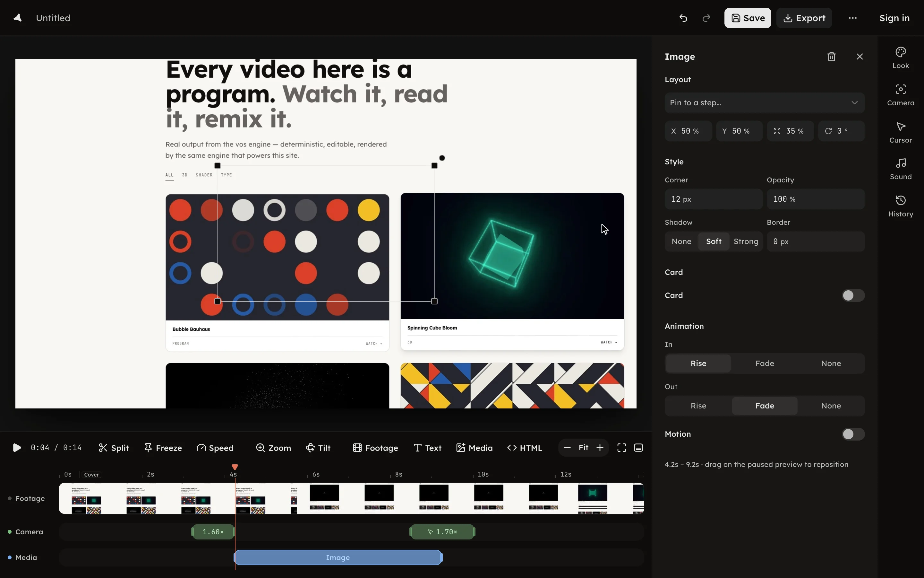The width and height of the screenshot is (924, 578).
Task: Zoom in the timeline with plus
Action: (600, 448)
